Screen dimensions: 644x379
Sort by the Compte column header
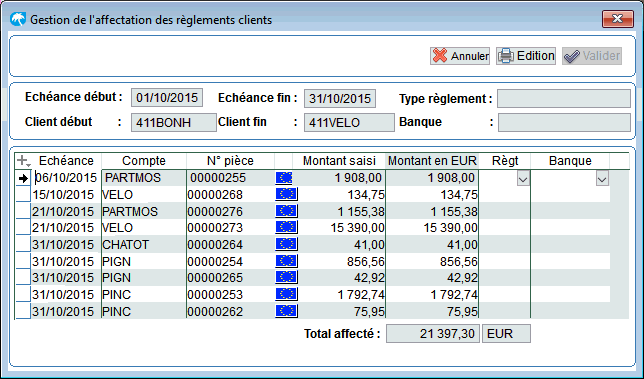[144, 161]
